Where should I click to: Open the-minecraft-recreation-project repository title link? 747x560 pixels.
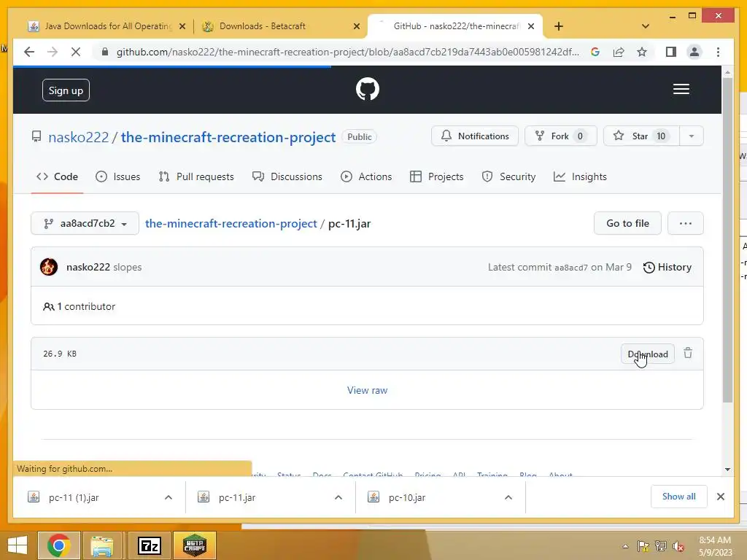coord(228,137)
